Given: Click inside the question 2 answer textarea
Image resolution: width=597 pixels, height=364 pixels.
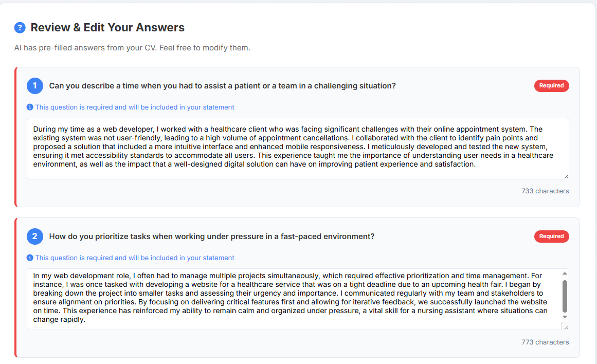Looking at the screenshot, I should coord(293,298).
